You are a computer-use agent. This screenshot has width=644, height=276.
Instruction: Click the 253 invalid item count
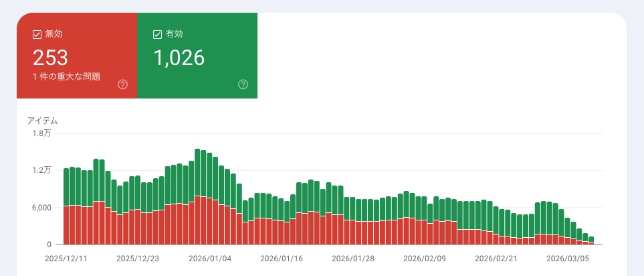tap(50, 58)
